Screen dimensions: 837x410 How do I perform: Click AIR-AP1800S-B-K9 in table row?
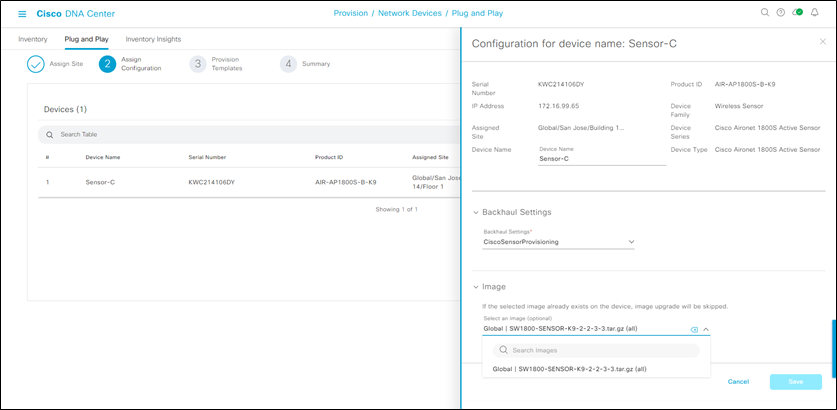[x=346, y=182]
